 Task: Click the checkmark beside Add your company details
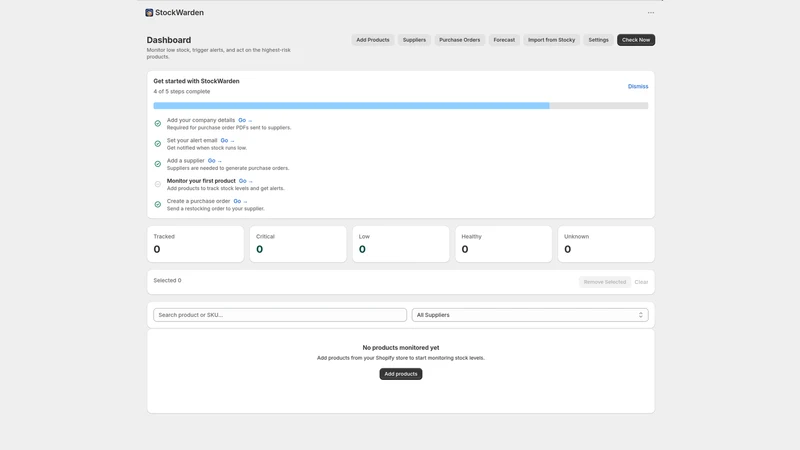click(158, 123)
